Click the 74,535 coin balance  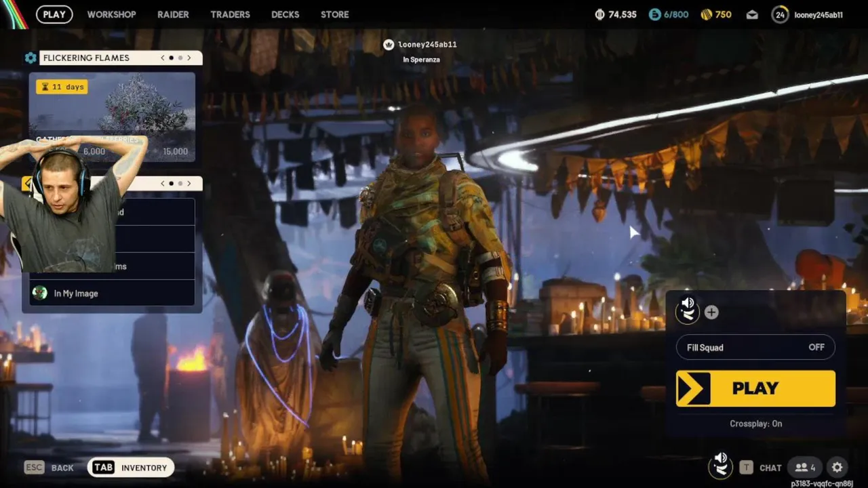pyautogui.click(x=622, y=14)
